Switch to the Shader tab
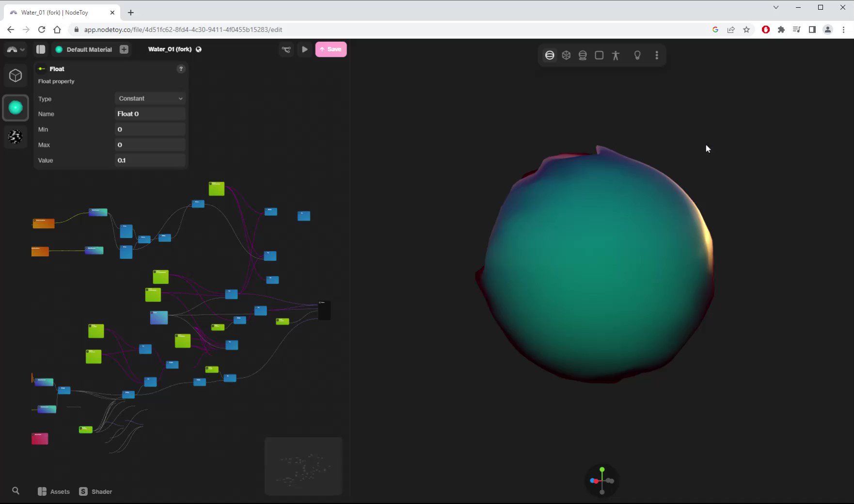This screenshot has height=504, width=854. pyautogui.click(x=95, y=491)
